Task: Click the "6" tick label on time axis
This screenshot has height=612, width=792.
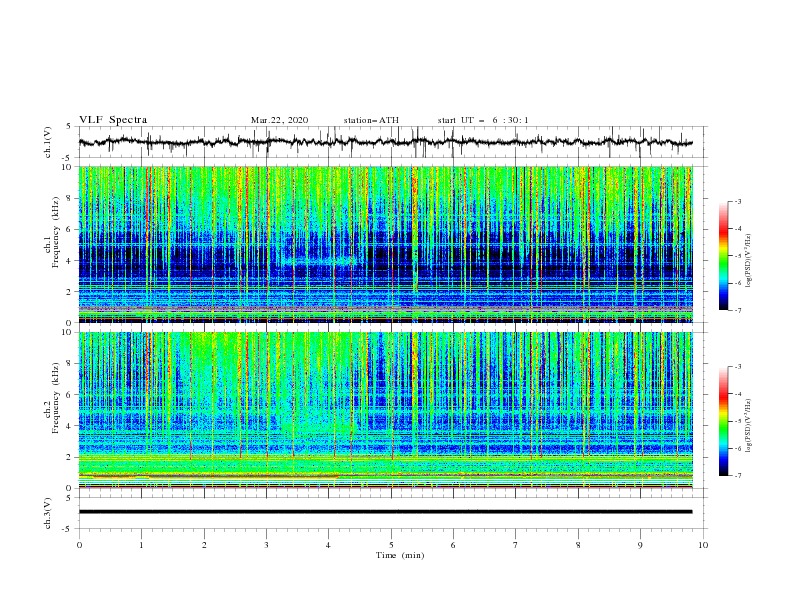Action: coord(454,545)
